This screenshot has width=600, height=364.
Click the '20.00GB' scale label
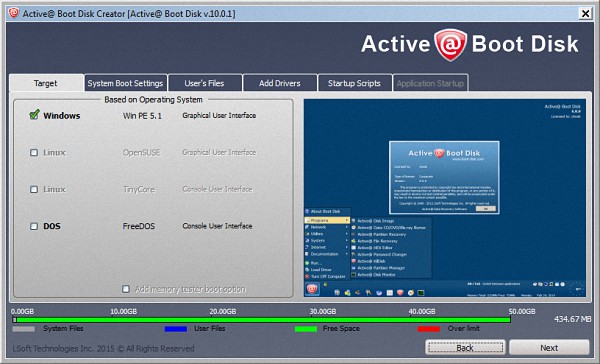click(223, 311)
